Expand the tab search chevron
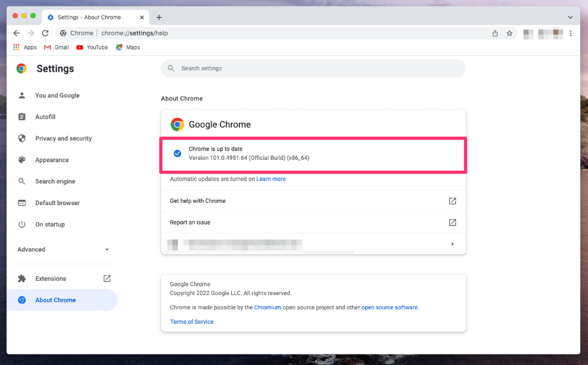This screenshot has width=588, height=365. pos(570,17)
